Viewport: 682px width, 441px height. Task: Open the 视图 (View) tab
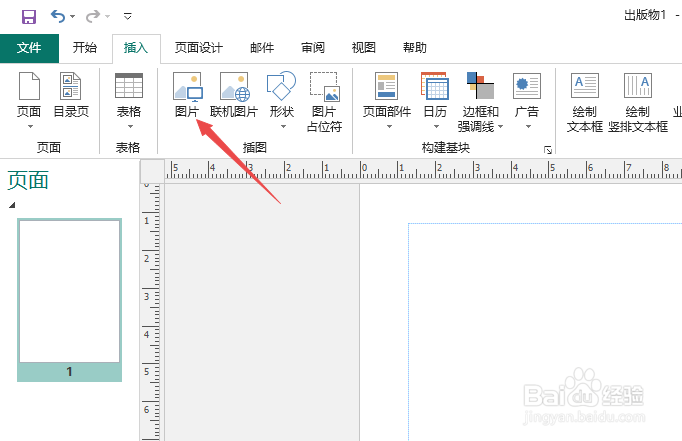point(364,47)
